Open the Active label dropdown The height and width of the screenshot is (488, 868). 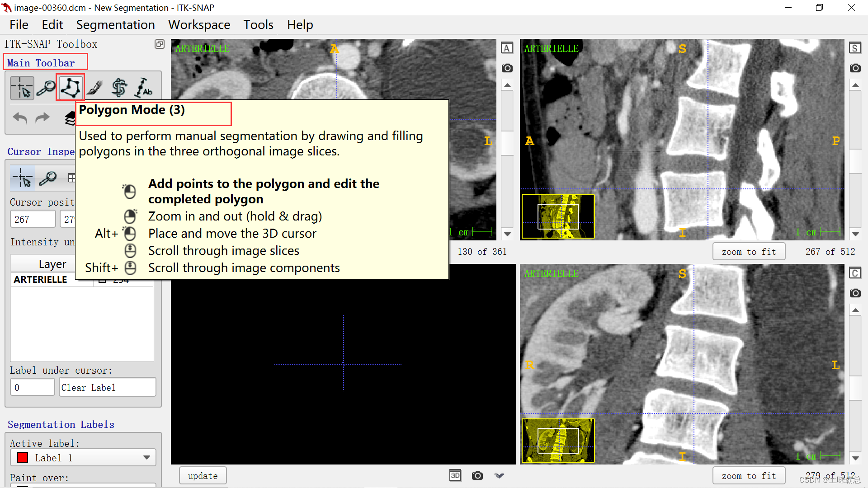point(83,458)
